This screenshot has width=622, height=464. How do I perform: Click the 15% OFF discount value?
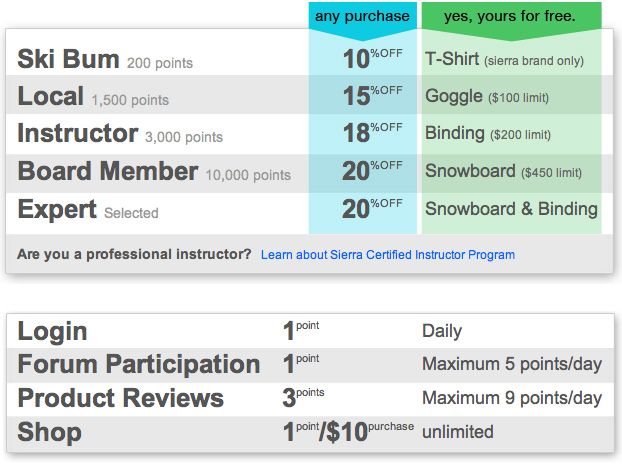coord(371,96)
